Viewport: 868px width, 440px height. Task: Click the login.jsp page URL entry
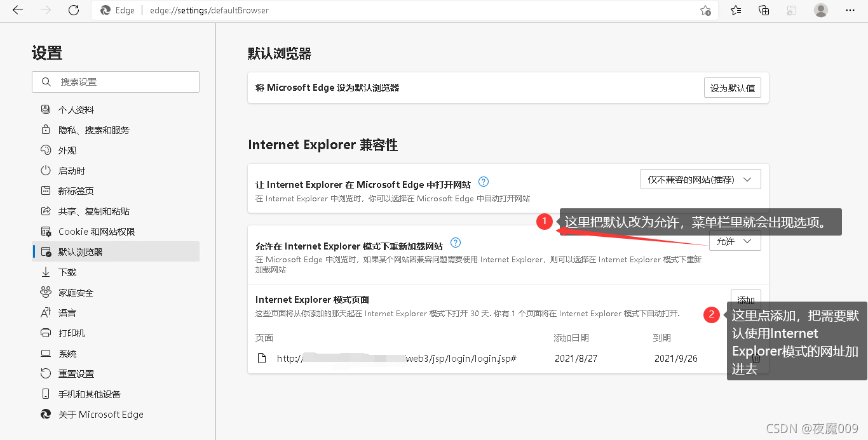397,358
